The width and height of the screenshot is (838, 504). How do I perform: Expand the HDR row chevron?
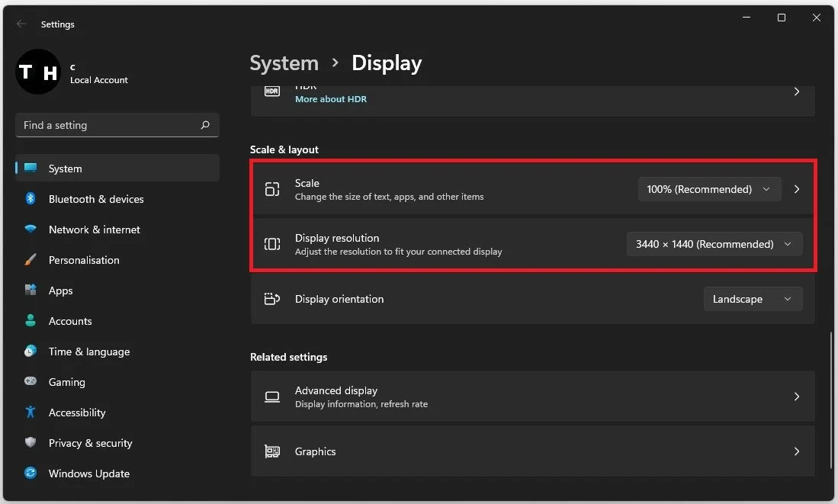click(x=796, y=92)
